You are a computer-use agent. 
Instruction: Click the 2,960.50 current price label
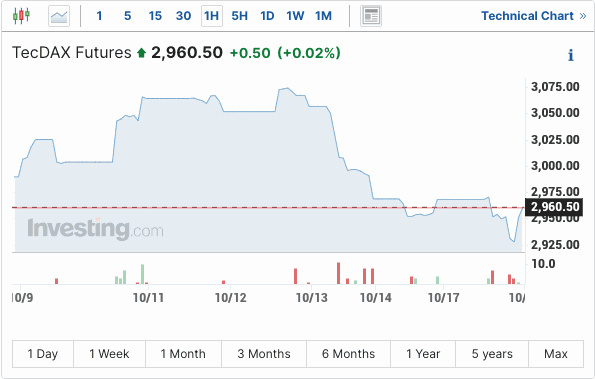187,53
